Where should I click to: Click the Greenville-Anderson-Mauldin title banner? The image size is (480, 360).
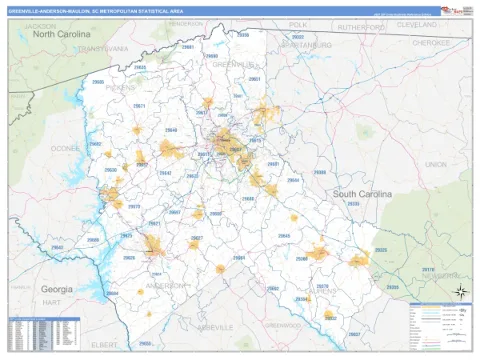coord(224,11)
